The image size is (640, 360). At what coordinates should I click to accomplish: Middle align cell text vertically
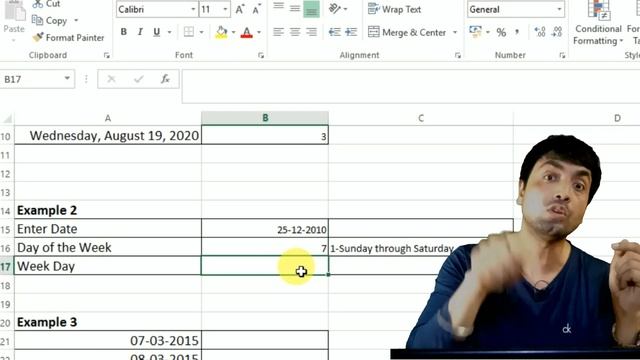[295, 8]
